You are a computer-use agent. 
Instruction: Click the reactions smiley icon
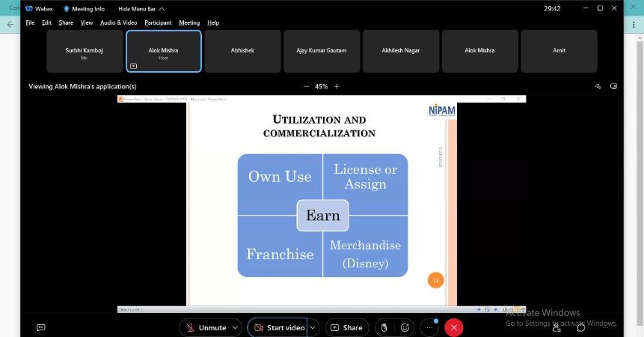point(405,327)
